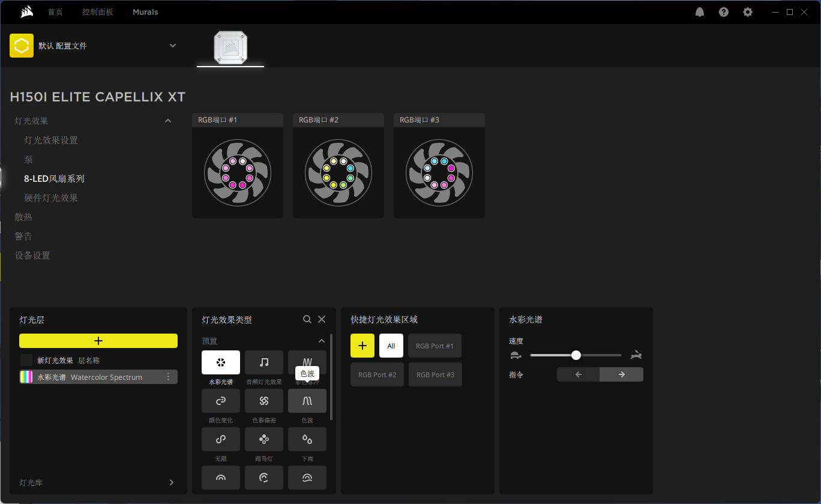Viewport: 821px width, 504px height.
Task: Enable the RGB Port #2 zone
Action: pyautogui.click(x=377, y=374)
